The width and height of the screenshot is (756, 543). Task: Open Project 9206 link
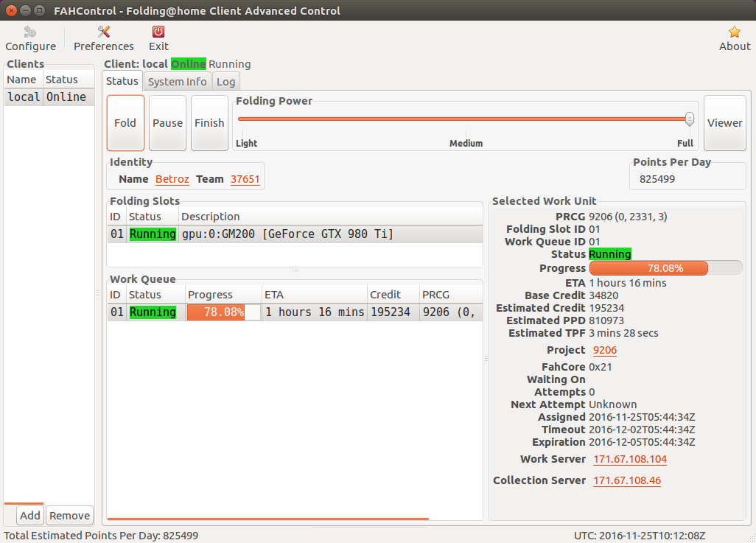click(x=605, y=350)
